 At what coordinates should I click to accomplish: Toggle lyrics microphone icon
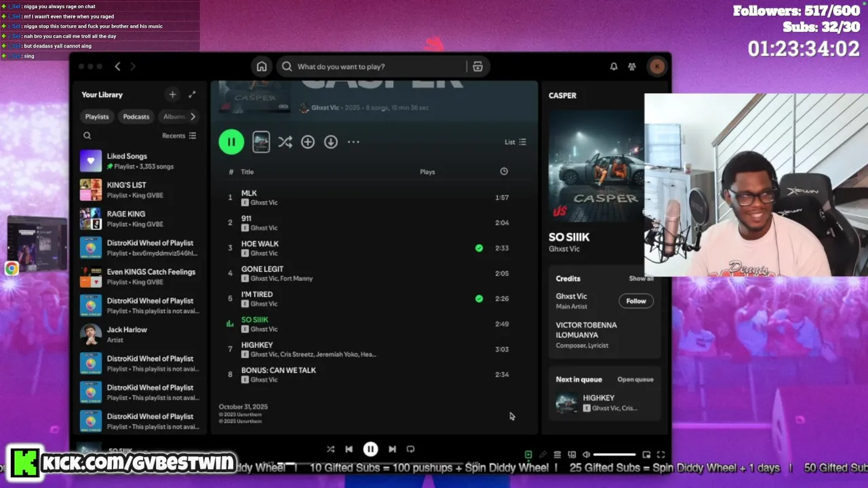(542, 455)
